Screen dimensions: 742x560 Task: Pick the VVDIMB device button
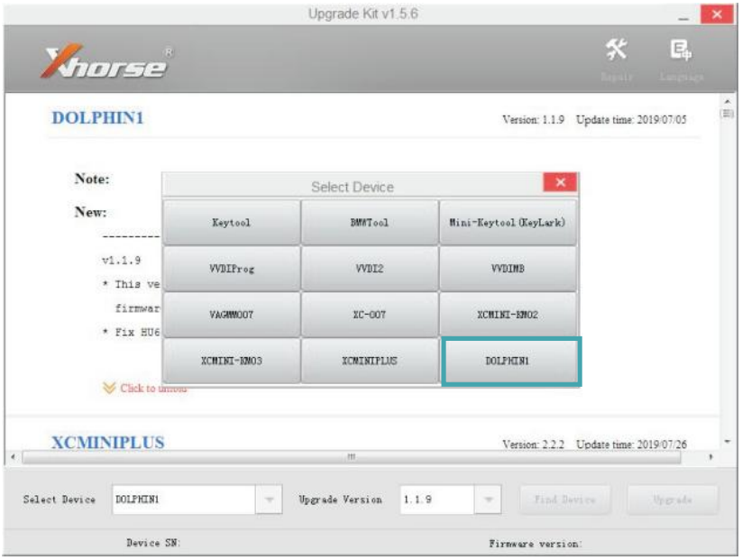(x=508, y=269)
